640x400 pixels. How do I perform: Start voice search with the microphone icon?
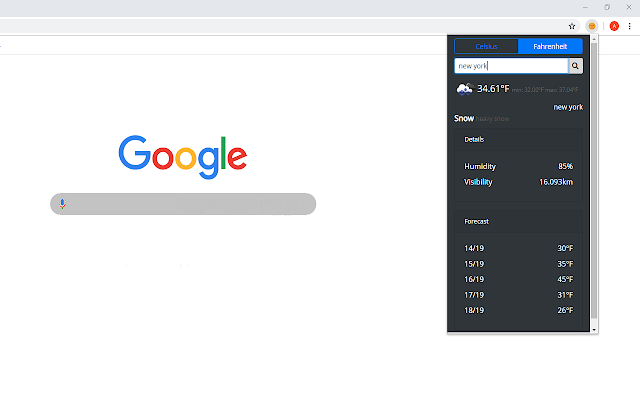click(62, 204)
